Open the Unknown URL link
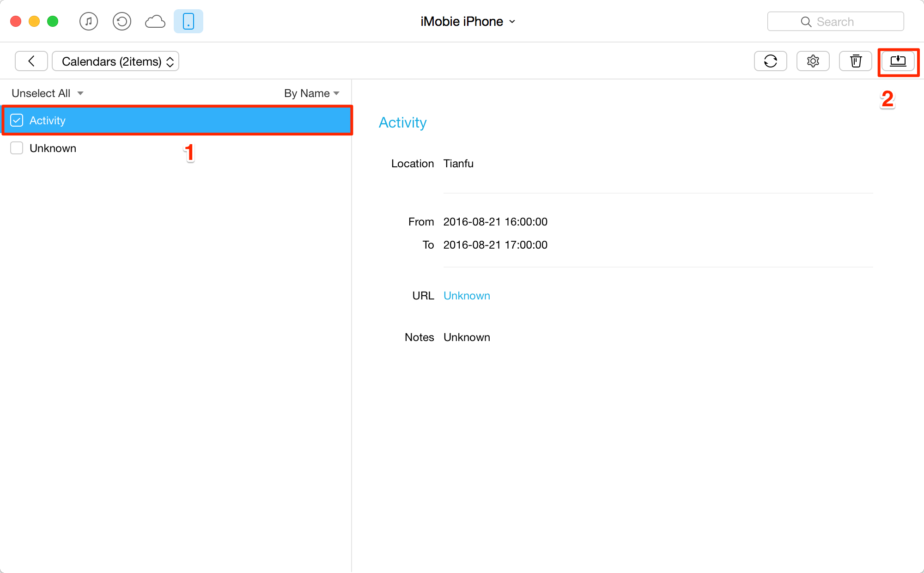 (x=467, y=295)
